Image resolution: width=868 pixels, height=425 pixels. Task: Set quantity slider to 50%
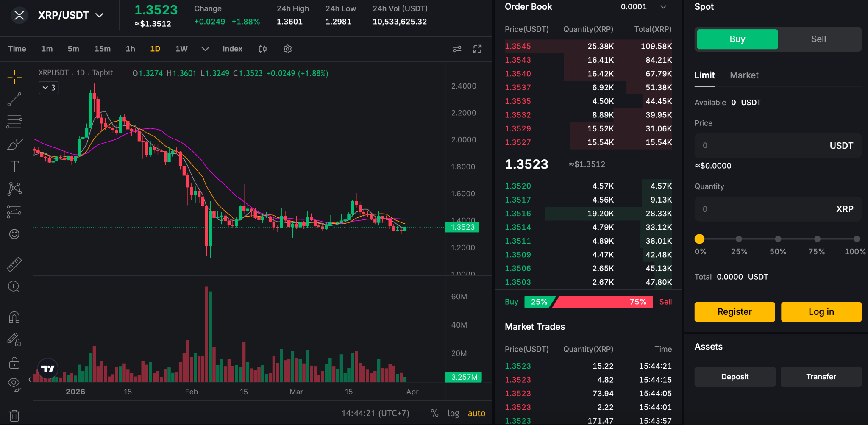[x=778, y=239]
